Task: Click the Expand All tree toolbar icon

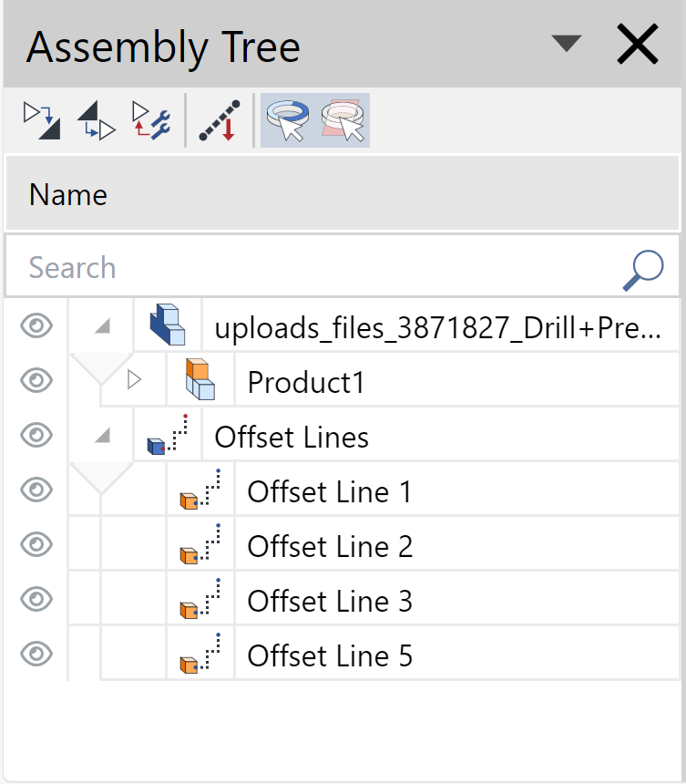Action: coord(42,120)
